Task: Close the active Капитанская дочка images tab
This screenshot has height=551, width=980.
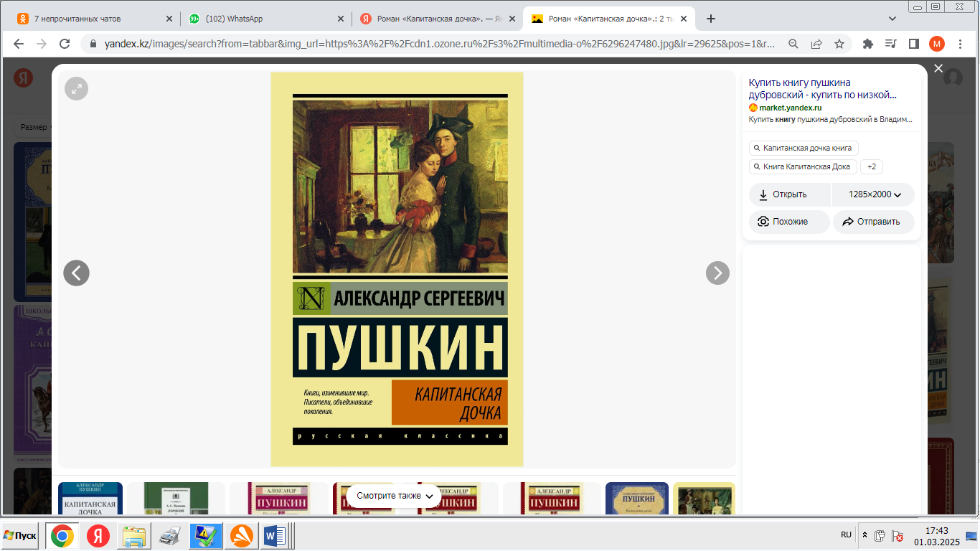Action: (684, 19)
